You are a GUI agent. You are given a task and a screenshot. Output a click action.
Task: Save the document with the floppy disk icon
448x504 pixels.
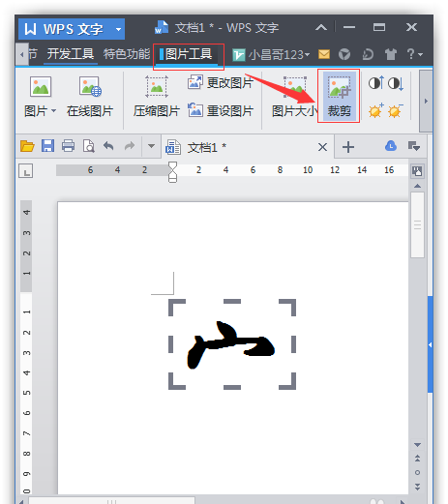pyautogui.click(x=47, y=146)
